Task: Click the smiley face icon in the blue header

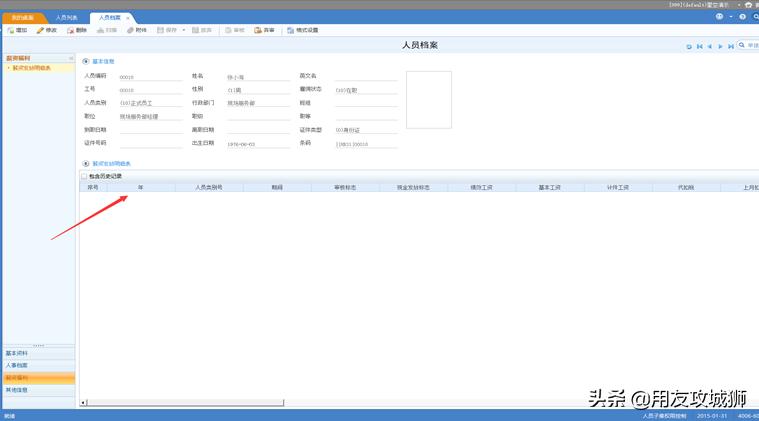Action: click(720, 16)
